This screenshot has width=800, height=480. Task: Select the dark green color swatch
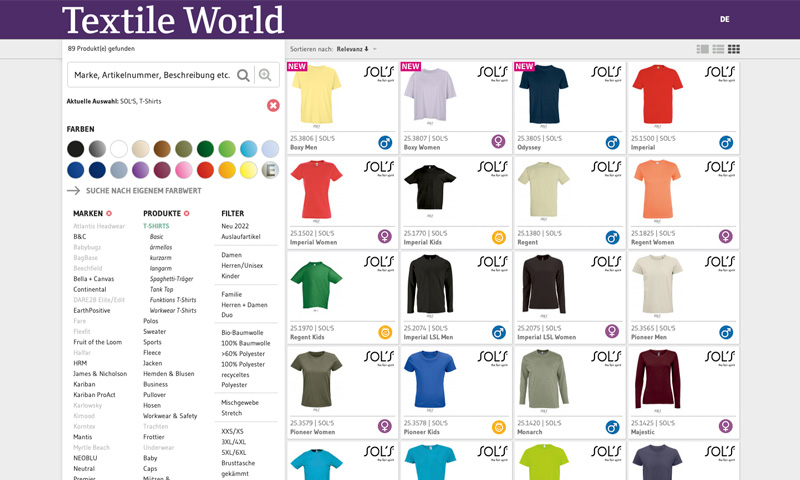tap(205, 149)
